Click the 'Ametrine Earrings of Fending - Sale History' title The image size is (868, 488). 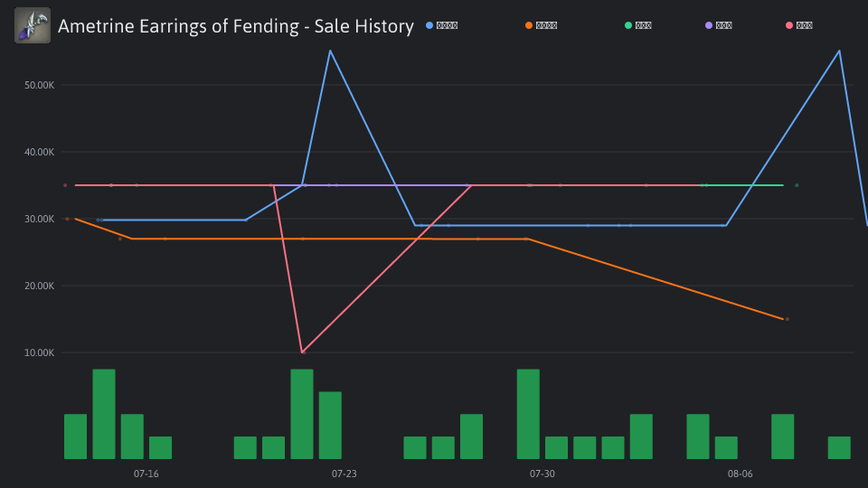[236, 26]
